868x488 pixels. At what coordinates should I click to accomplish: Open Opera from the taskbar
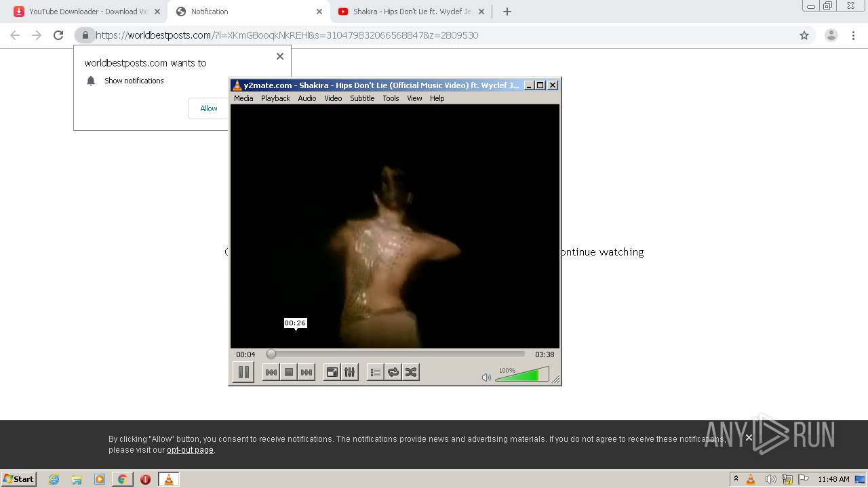pos(145,479)
